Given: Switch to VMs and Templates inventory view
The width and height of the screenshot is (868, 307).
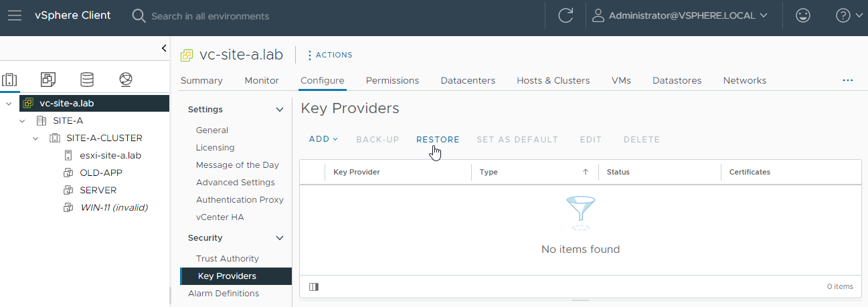Looking at the screenshot, I should [48, 80].
